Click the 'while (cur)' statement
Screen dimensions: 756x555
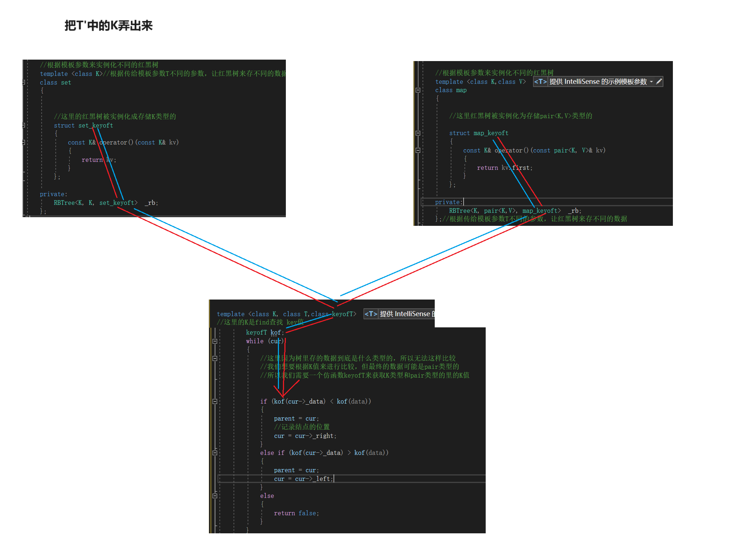click(x=265, y=341)
